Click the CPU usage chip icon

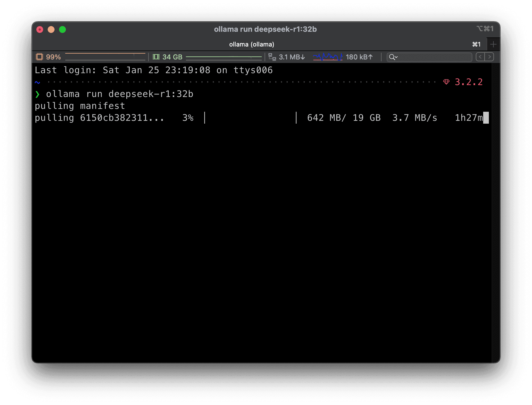39,57
